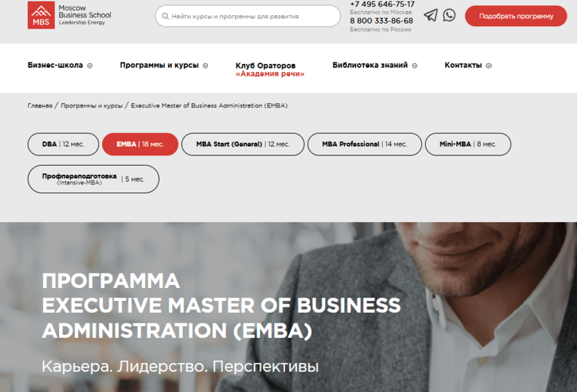Focus the course search input field
577x392 pixels.
click(248, 16)
